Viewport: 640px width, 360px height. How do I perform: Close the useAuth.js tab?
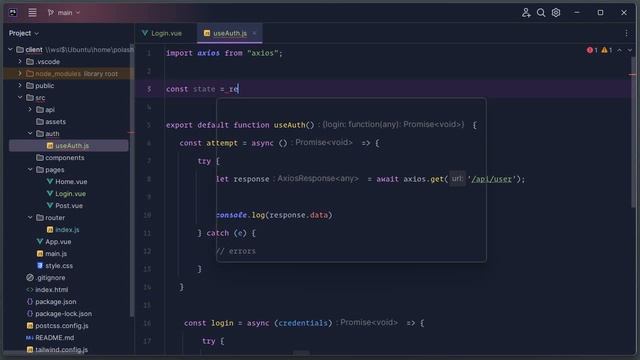click(254, 33)
